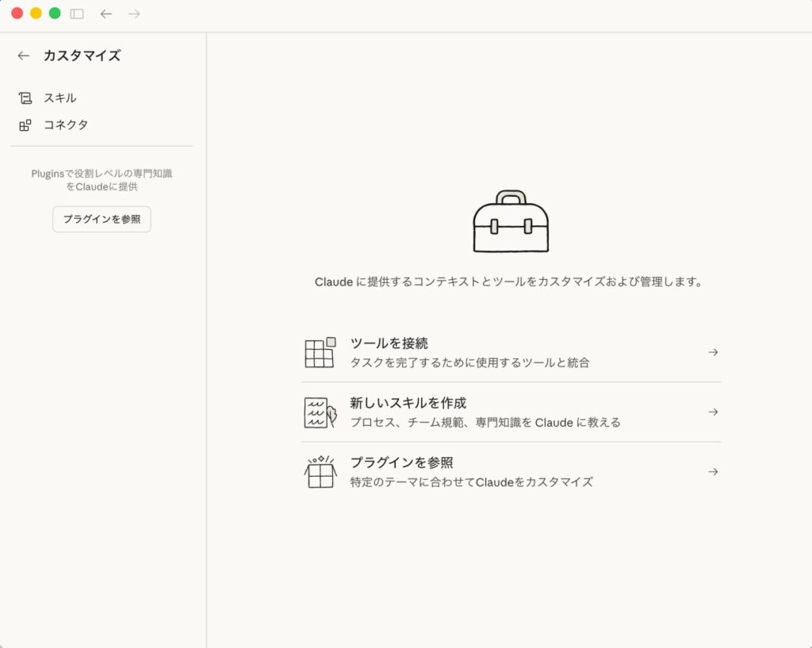Select the コネクタ sidebar menu item
The width and height of the screenshot is (812, 648).
tap(66, 125)
